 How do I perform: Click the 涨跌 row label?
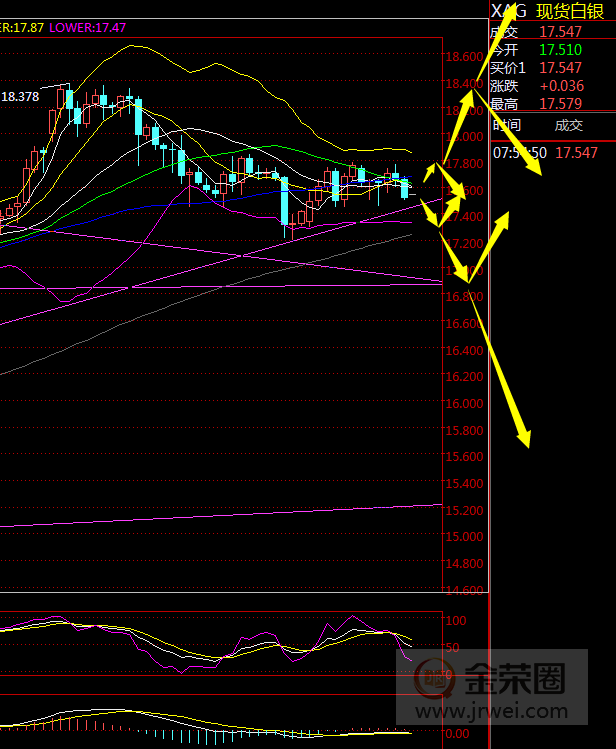click(x=504, y=86)
